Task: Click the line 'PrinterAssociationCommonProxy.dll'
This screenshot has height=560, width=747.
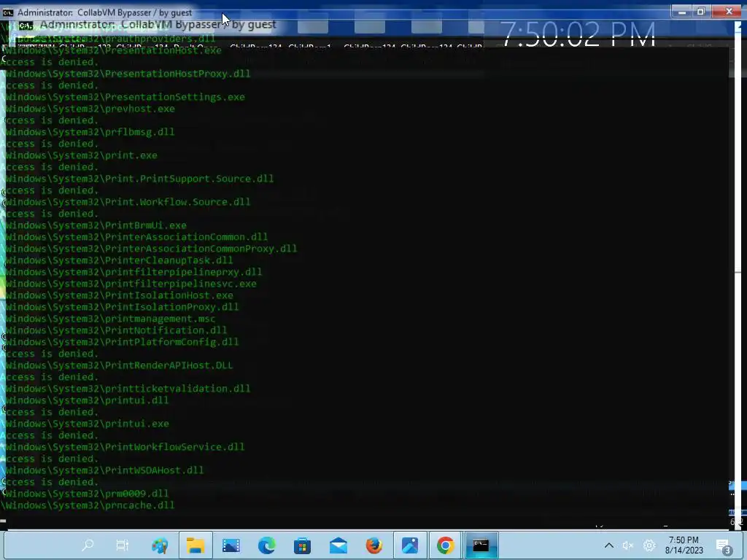Action: coord(151,249)
